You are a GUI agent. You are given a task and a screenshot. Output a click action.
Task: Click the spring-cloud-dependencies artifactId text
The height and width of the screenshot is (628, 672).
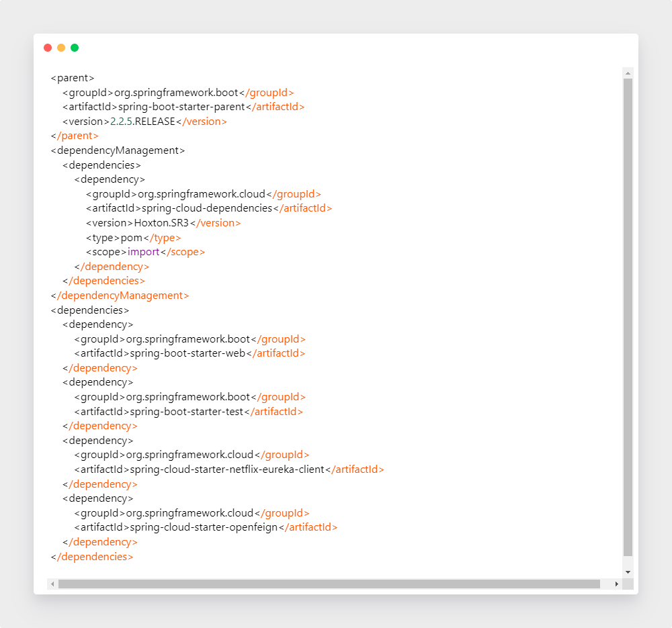(x=206, y=208)
